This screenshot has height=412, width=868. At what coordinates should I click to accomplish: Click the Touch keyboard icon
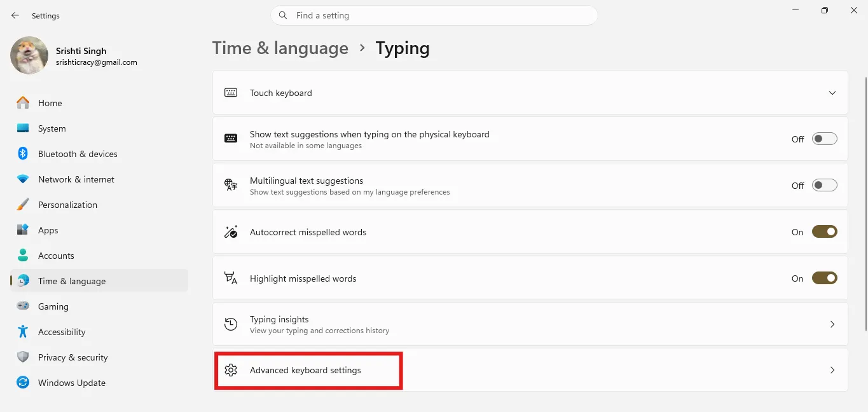coord(231,93)
